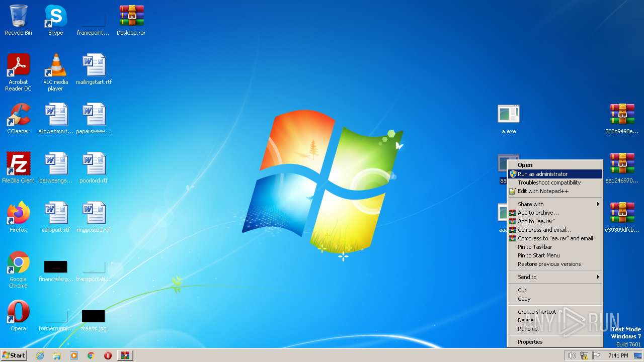Choose Run as administrator
644x362 pixels.
(554, 174)
